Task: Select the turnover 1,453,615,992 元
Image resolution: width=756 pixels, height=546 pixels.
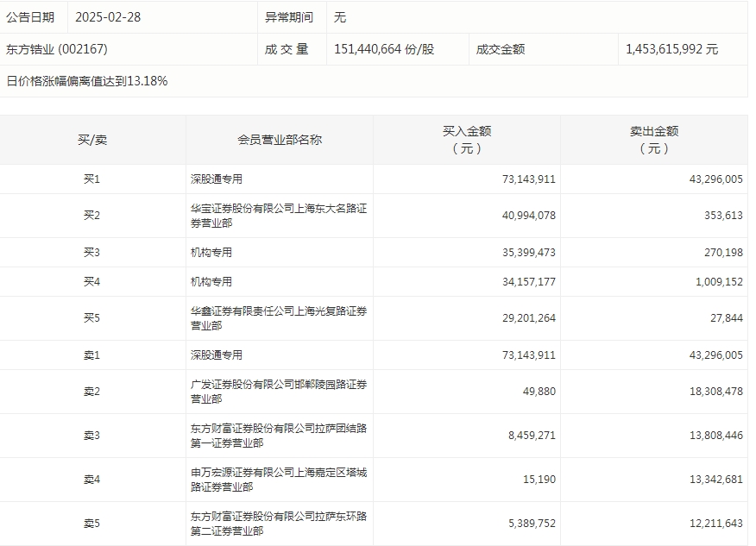Action: tap(672, 49)
